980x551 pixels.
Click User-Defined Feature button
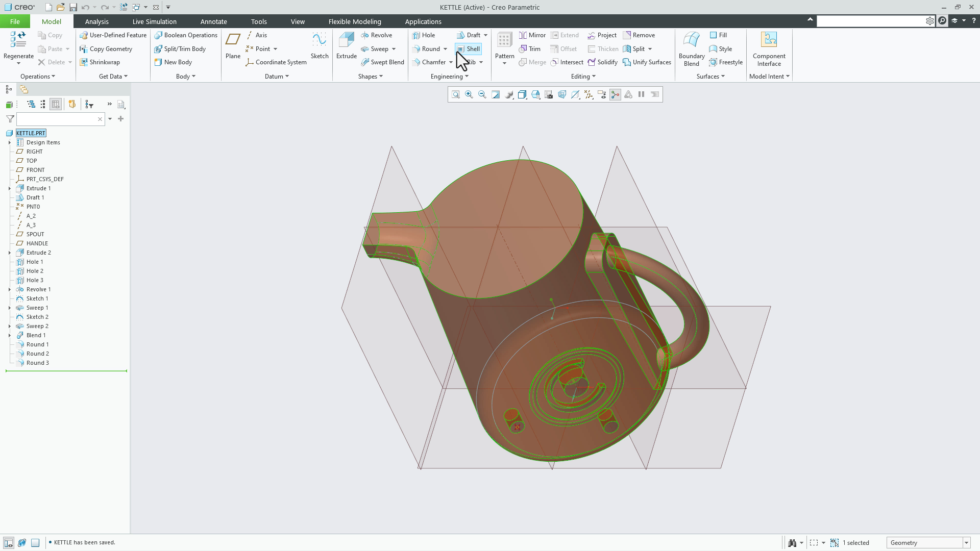[x=113, y=35]
